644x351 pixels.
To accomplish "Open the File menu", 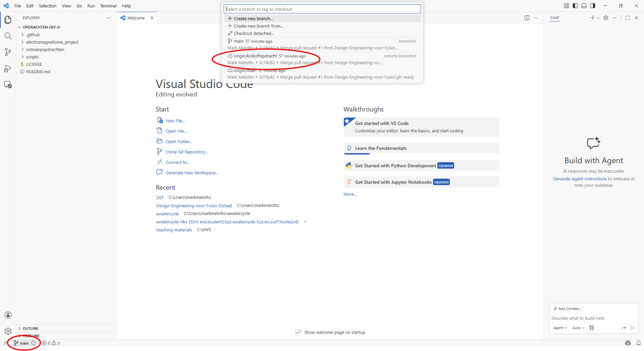I will point(18,6).
